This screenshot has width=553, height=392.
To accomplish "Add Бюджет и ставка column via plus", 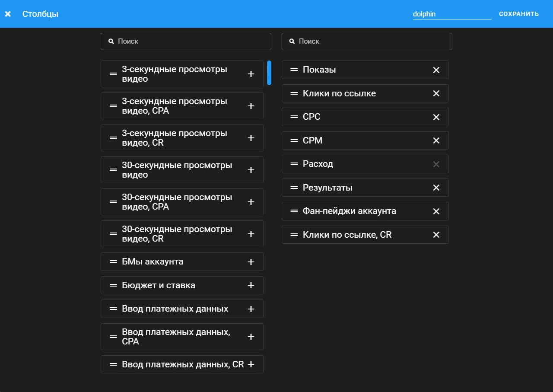I will (251, 285).
